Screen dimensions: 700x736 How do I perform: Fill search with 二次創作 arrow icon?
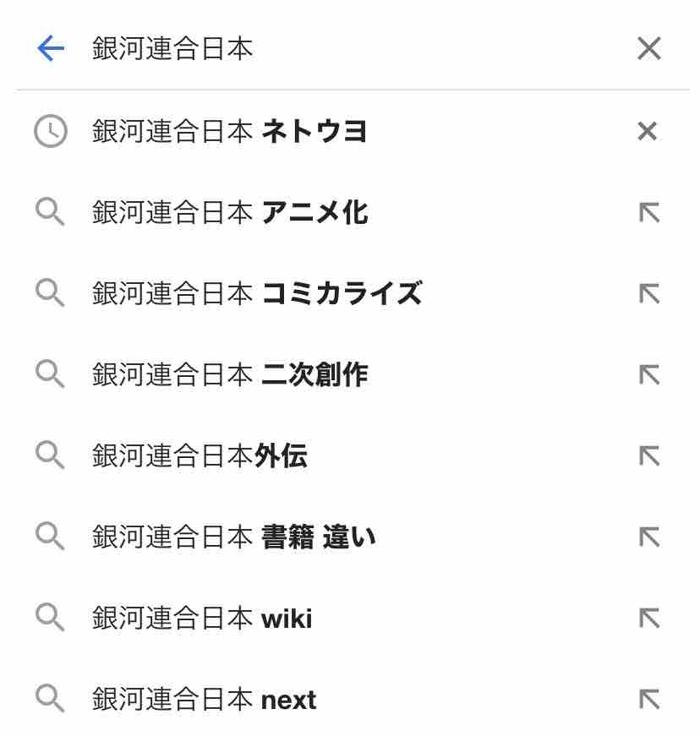point(648,375)
